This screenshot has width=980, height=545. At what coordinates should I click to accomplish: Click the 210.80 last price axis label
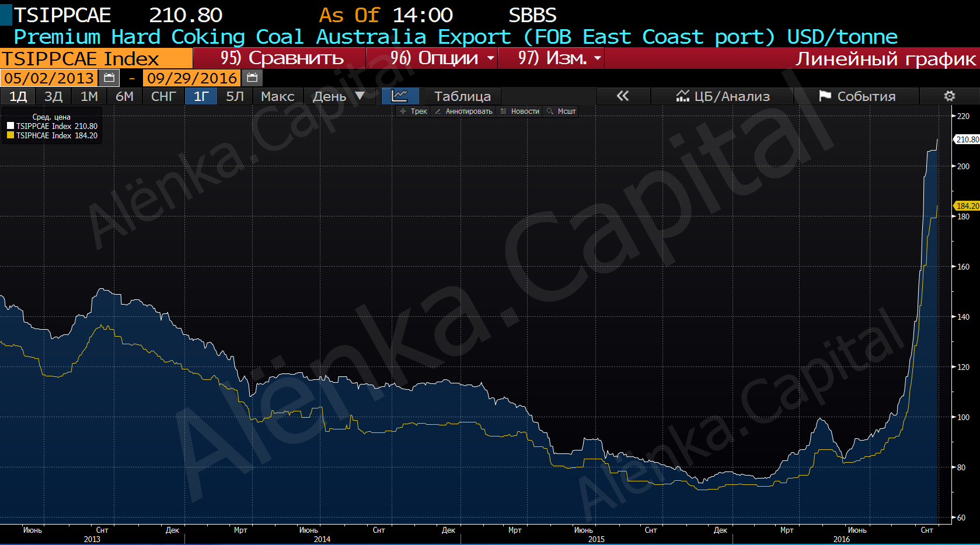967,139
